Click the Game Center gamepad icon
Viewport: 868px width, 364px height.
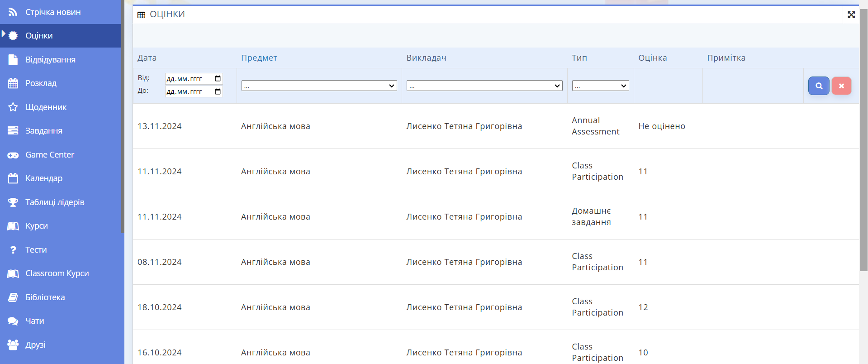point(13,155)
